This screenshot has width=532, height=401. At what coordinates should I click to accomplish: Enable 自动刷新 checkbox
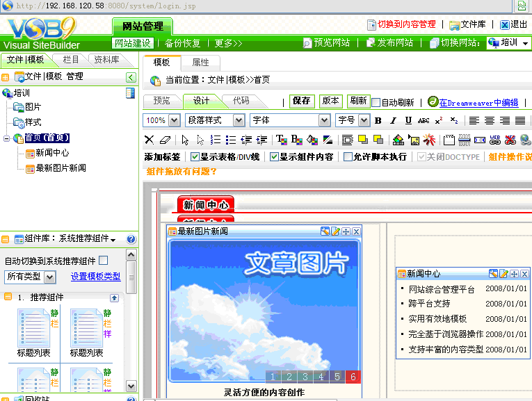click(376, 102)
